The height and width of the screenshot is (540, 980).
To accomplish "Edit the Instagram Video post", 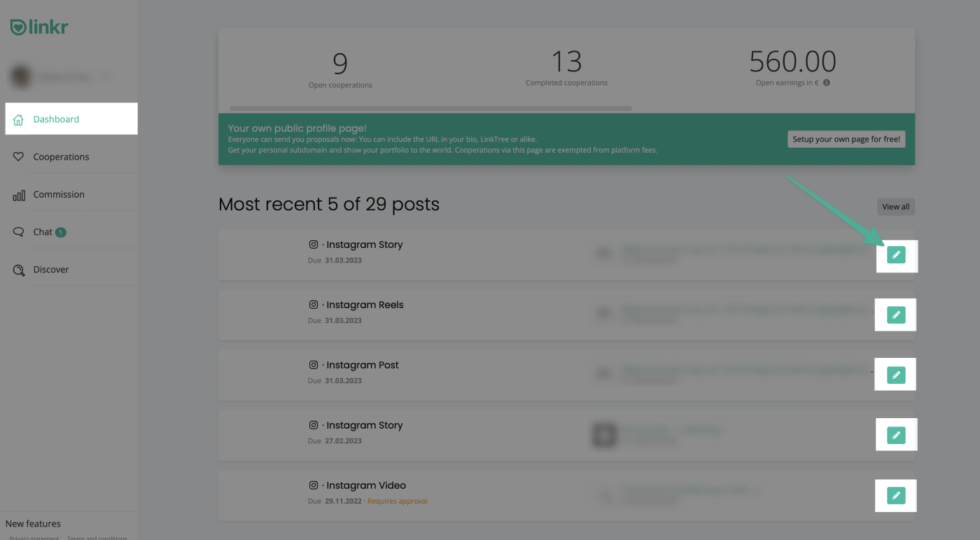I will coord(896,496).
